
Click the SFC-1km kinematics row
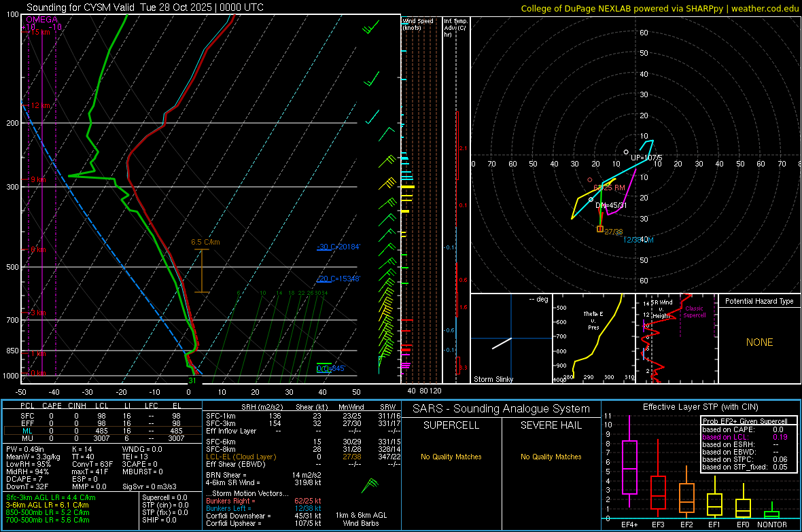[x=303, y=416]
